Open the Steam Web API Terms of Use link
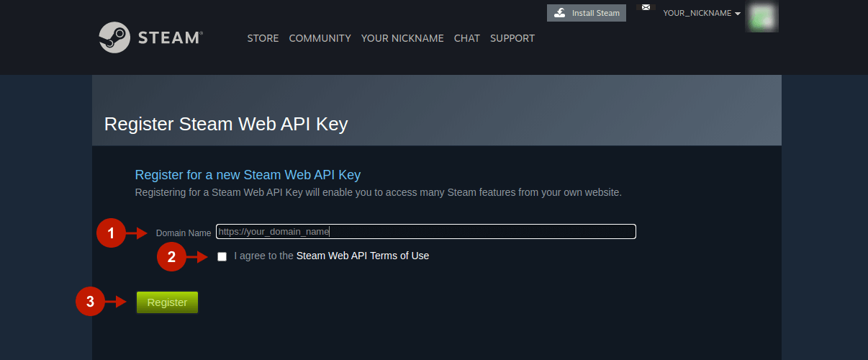 [x=363, y=256]
